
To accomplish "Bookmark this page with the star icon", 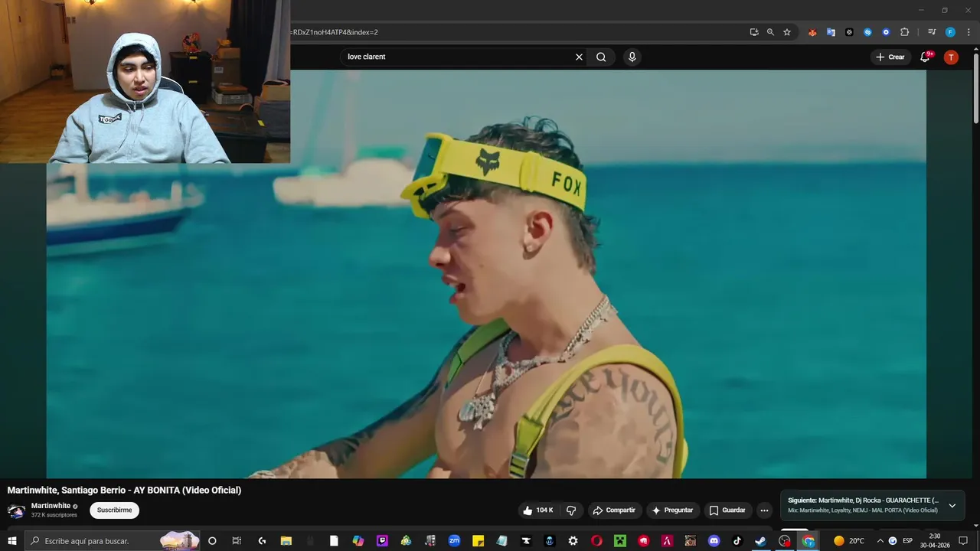I will click(787, 32).
